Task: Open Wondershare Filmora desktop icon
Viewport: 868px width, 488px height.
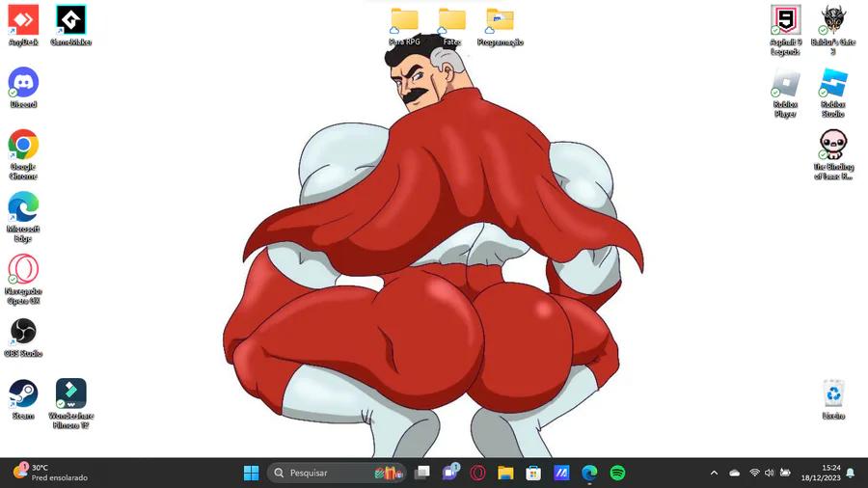Action: click(x=70, y=404)
